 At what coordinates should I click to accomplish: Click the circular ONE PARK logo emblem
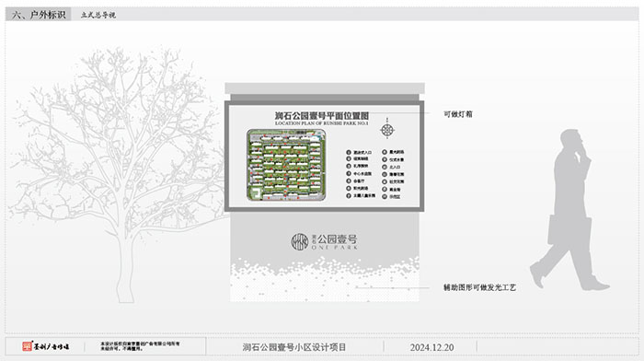[x=300, y=242]
